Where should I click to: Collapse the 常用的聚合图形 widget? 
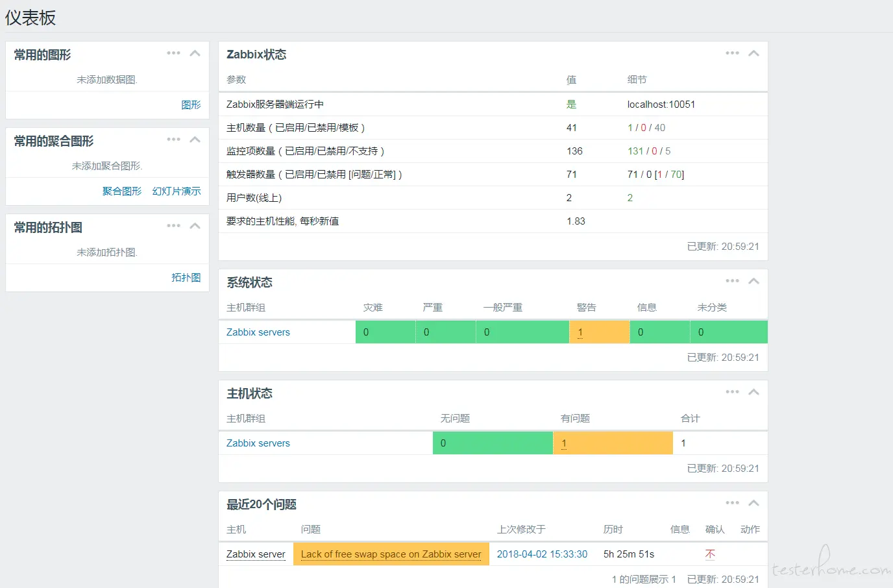pos(195,140)
